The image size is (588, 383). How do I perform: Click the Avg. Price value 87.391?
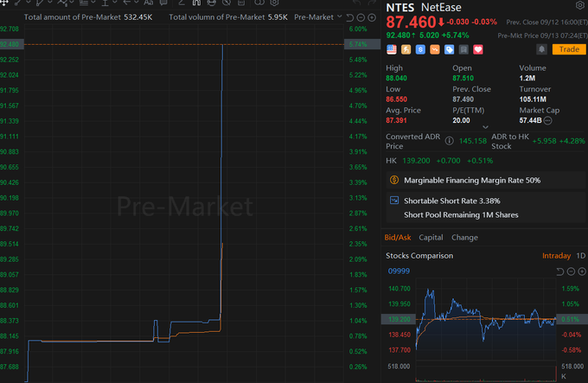pyautogui.click(x=396, y=120)
